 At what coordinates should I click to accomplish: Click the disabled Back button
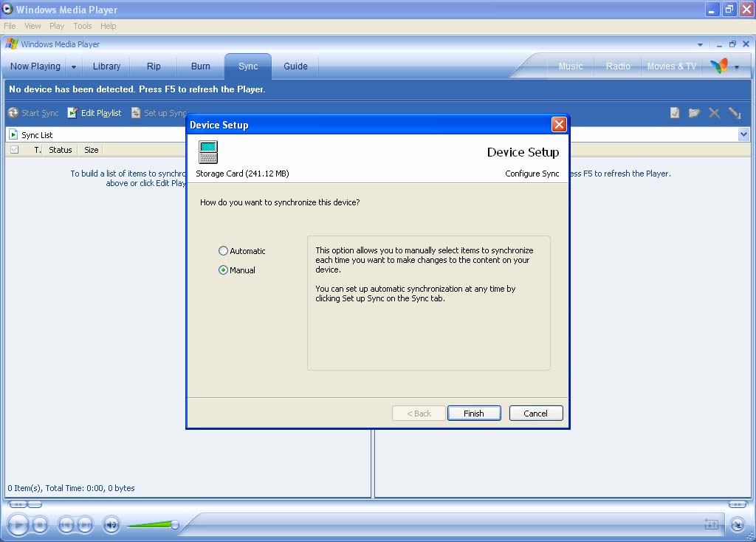[x=419, y=414]
